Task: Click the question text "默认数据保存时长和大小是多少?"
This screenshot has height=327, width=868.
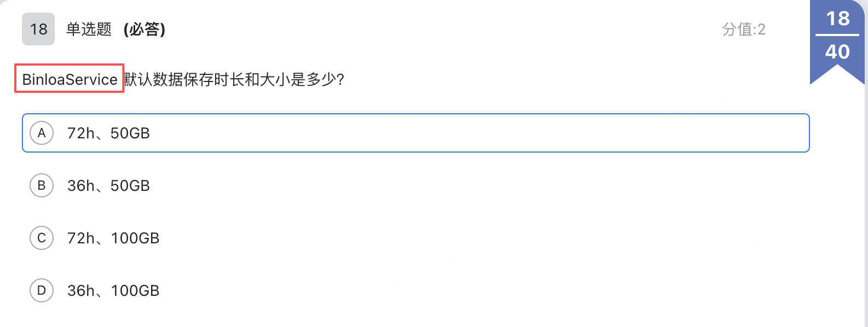Action: coord(234,79)
